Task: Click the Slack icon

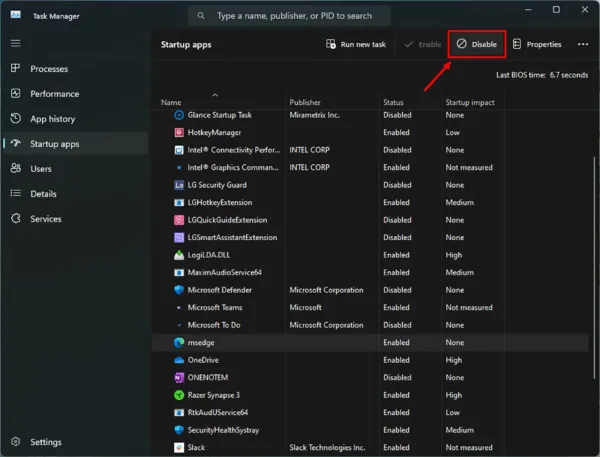Action: [179, 447]
